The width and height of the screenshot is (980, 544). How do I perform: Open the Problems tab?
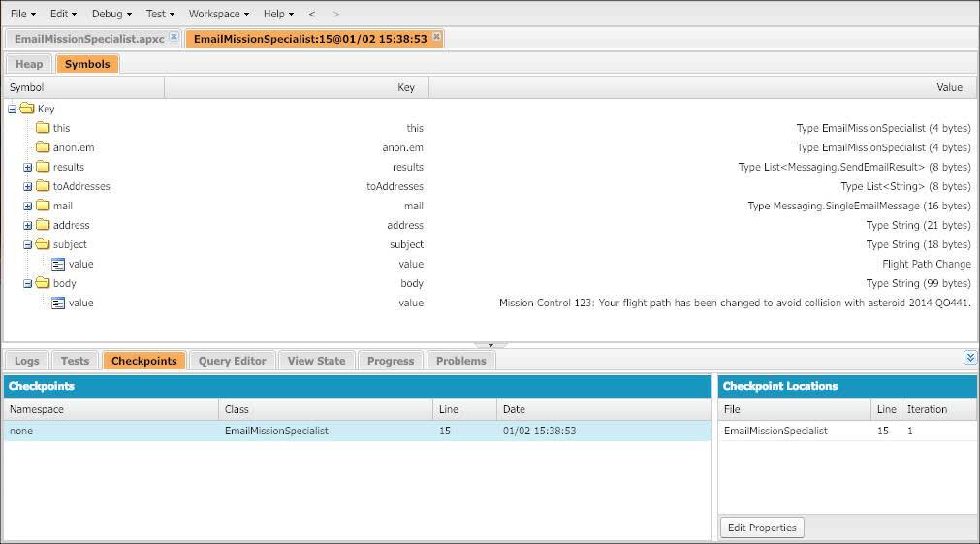click(x=460, y=361)
